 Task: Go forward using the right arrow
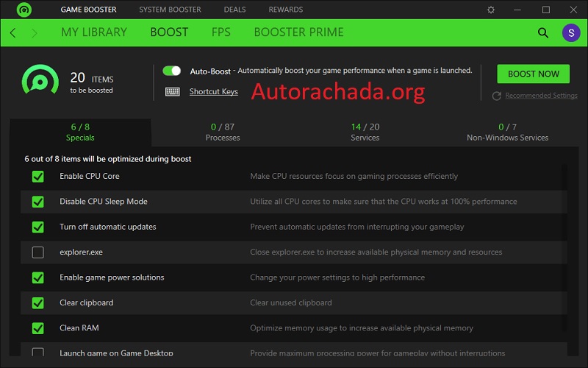point(35,33)
